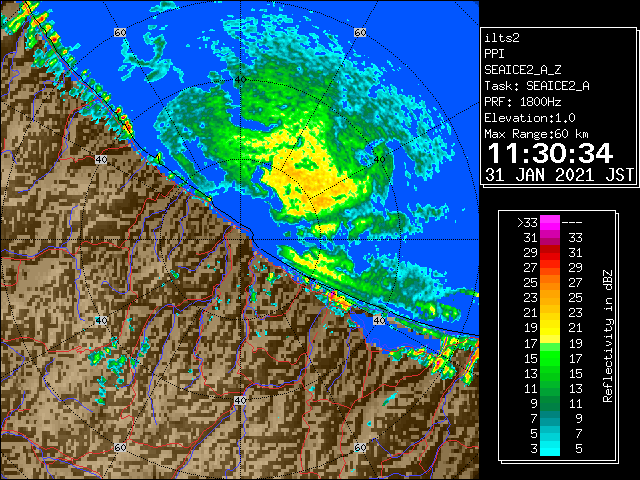The image size is (640, 480).
Task: Select the >33 legend label
Action: click(x=527, y=223)
